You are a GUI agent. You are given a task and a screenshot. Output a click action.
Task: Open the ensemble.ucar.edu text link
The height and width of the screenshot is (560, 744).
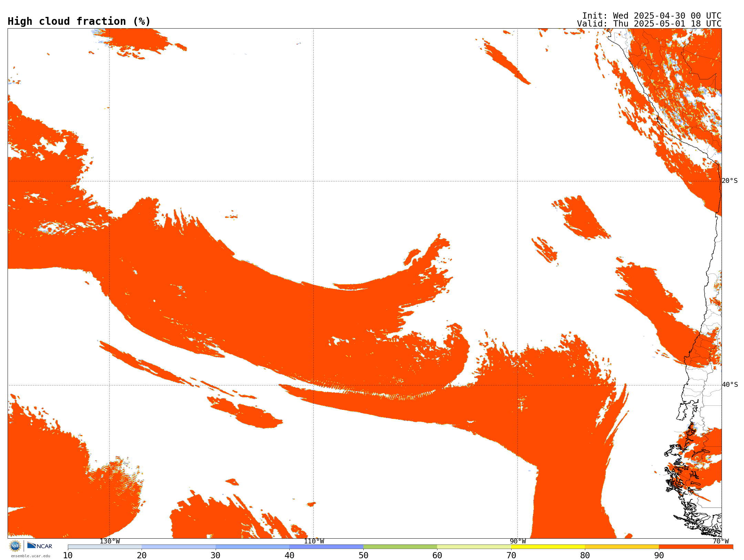coord(31,556)
